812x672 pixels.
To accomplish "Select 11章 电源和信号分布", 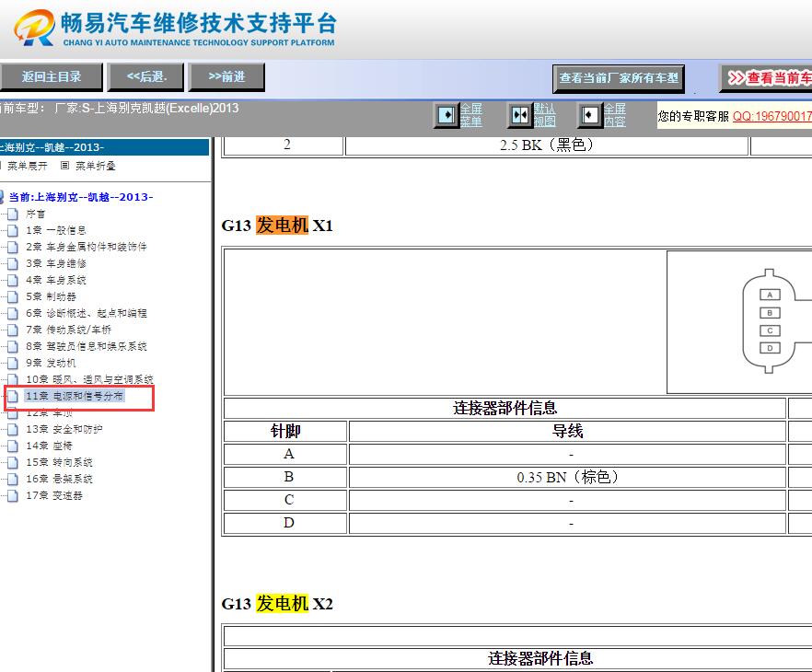I will tap(74, 396).
